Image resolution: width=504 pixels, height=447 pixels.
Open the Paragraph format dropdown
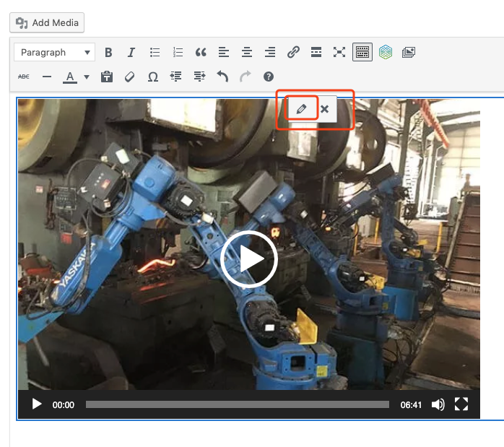click(55, 52)
